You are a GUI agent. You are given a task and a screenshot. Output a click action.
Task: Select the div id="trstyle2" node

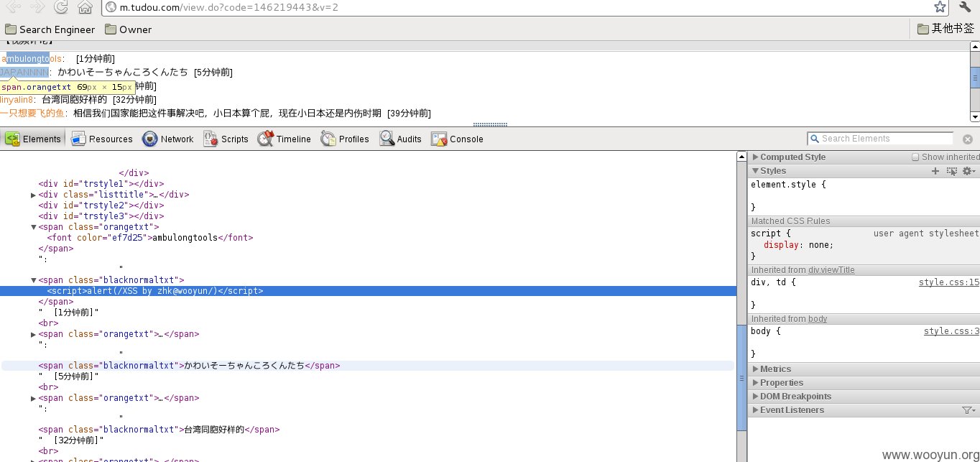pyautogui.click(x=101, y=205)
